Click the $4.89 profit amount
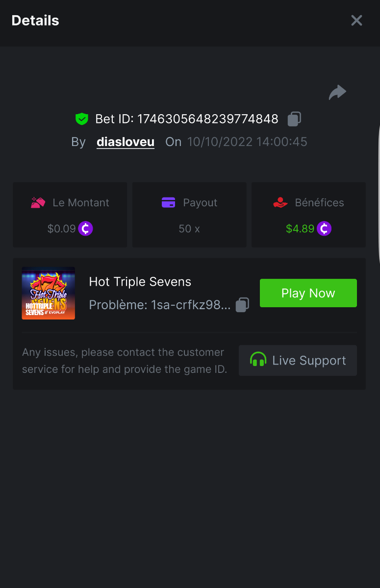Image resolution: width=380 pixels, height=588 pixels. [300, 228]
